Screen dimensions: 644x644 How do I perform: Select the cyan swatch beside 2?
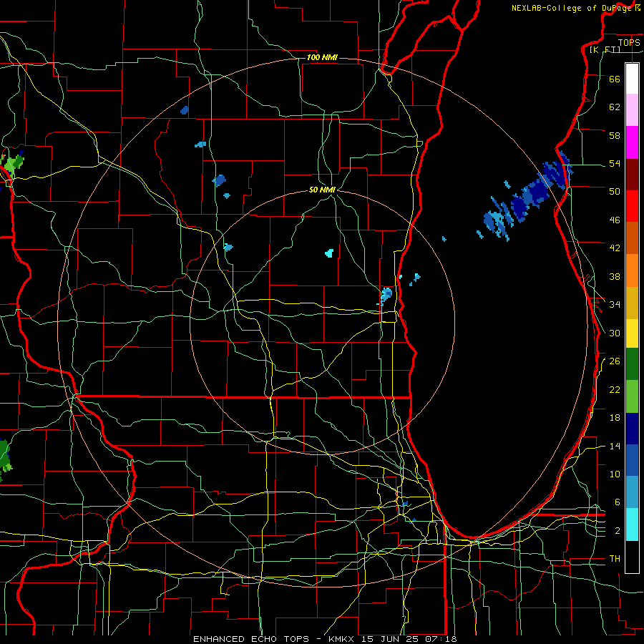pos(632,525)
